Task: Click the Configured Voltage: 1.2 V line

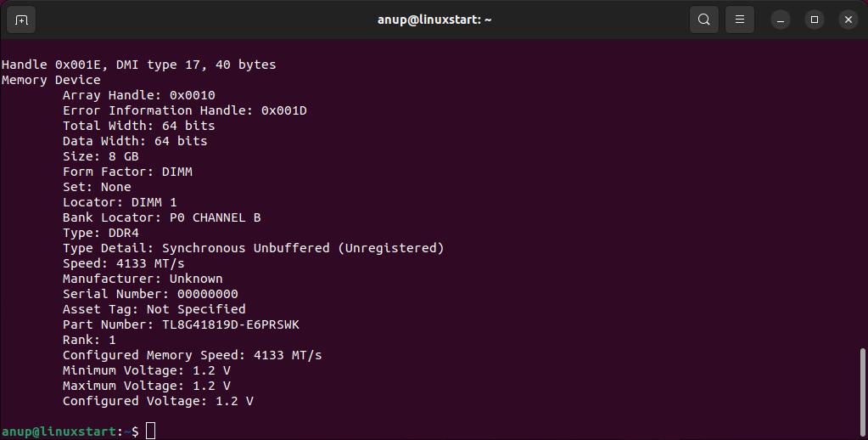Action: point(158,401)
